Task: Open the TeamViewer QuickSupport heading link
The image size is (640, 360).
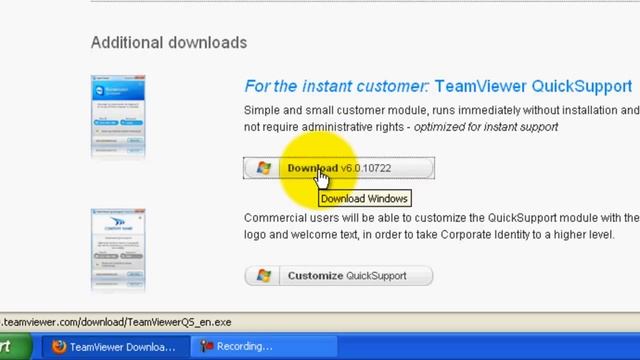Action: 438,86
